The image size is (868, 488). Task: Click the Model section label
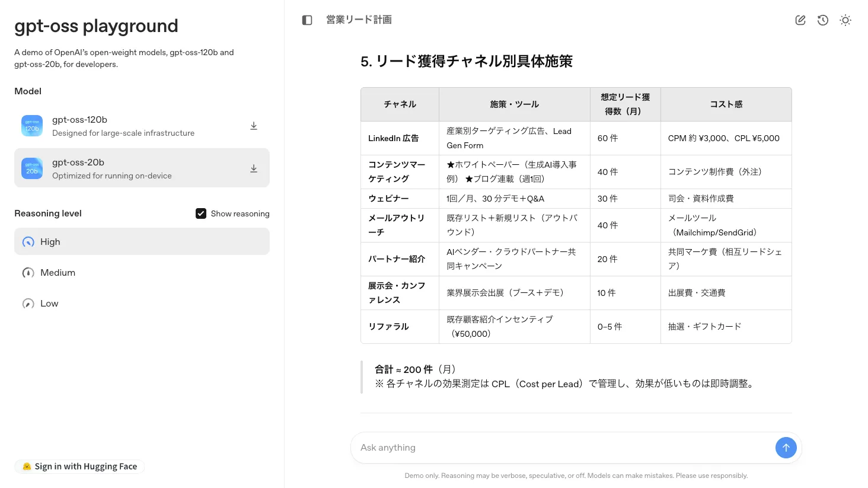click(x=28, y=91)
